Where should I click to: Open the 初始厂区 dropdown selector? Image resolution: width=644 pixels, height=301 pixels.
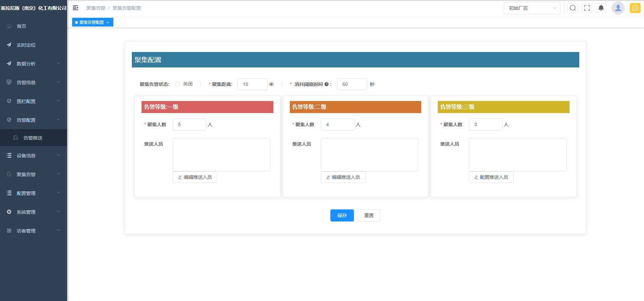532,8
